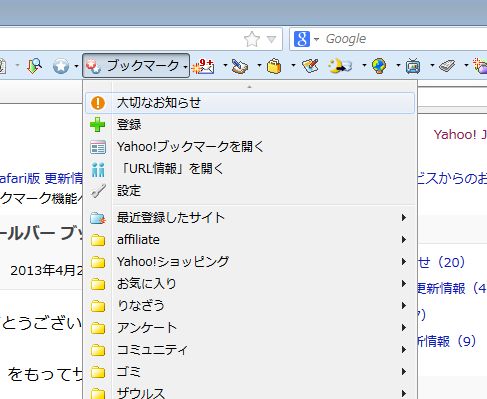Click the TV toolbar icon
Image resolution: width=487 pixels, height=399 pixels.
[x=413, y=66]
